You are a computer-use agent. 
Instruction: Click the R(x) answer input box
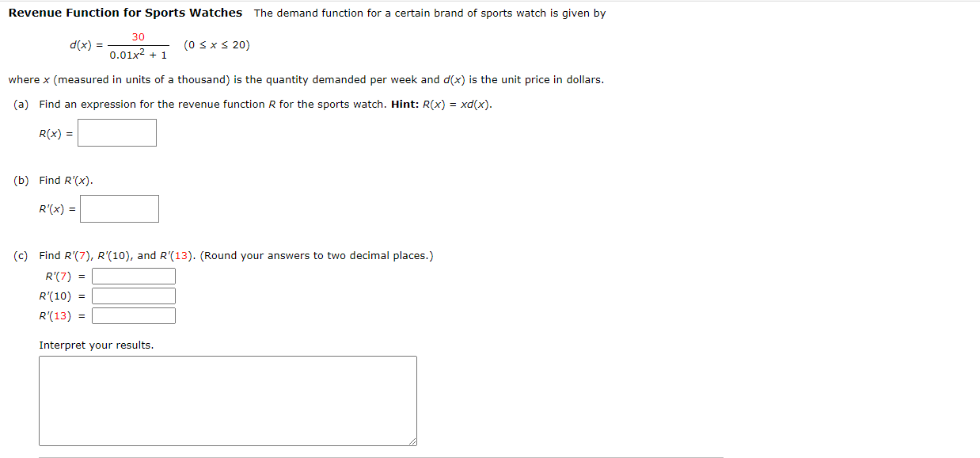click(116, 132)
